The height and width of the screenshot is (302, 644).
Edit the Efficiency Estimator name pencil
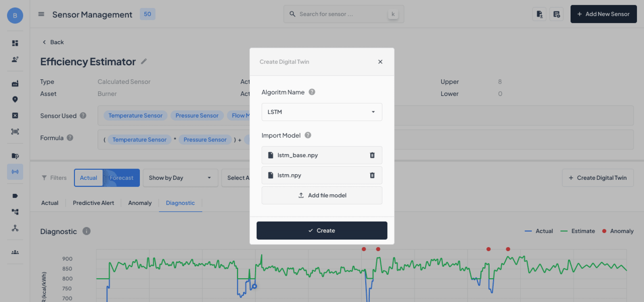point(144,61)
